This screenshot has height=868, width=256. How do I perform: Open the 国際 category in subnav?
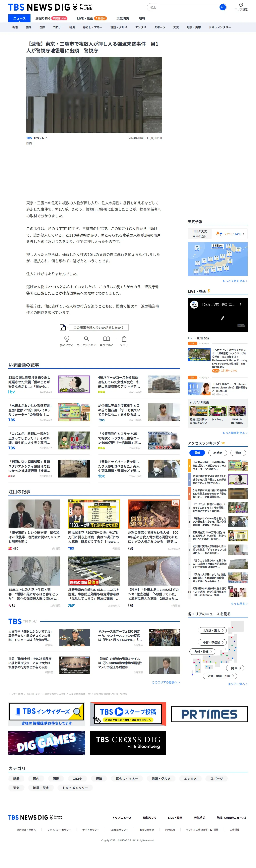point(42,27)
